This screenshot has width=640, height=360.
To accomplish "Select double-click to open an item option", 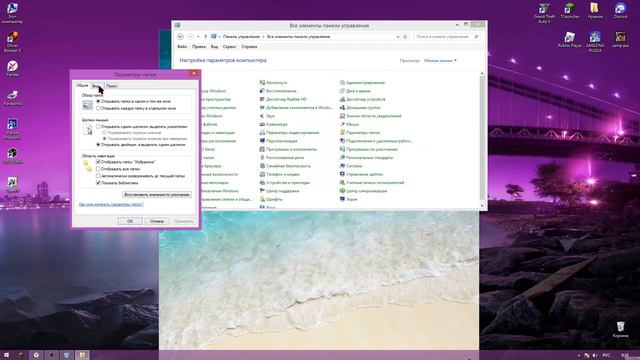I will coord(98,144).
